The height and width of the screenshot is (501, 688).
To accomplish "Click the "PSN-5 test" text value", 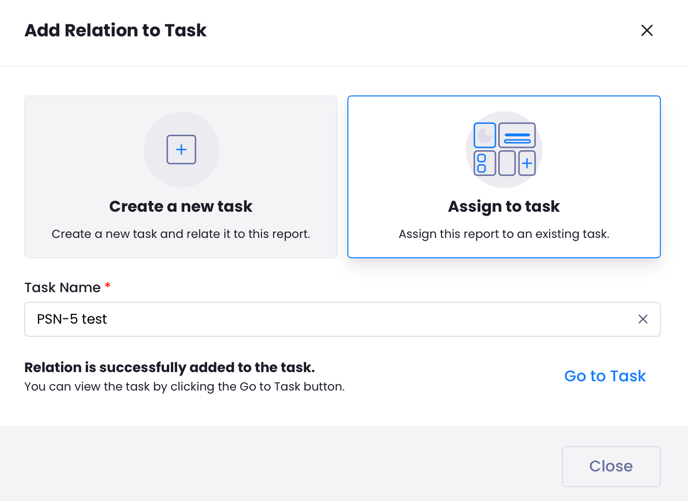I will [x=72, y=319].
